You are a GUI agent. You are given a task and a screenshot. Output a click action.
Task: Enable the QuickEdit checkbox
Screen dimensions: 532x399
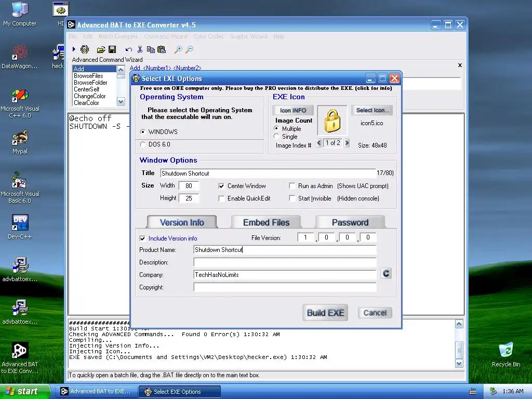[221, 198]
